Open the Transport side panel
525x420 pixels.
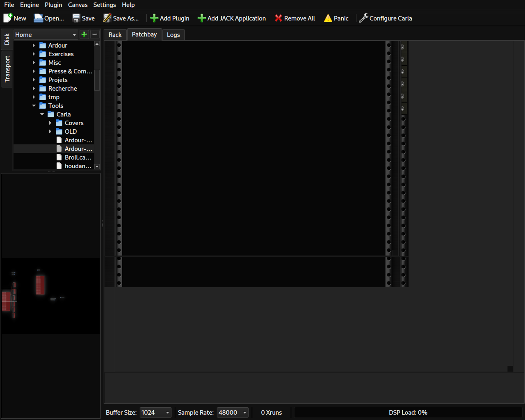[7, 68]
